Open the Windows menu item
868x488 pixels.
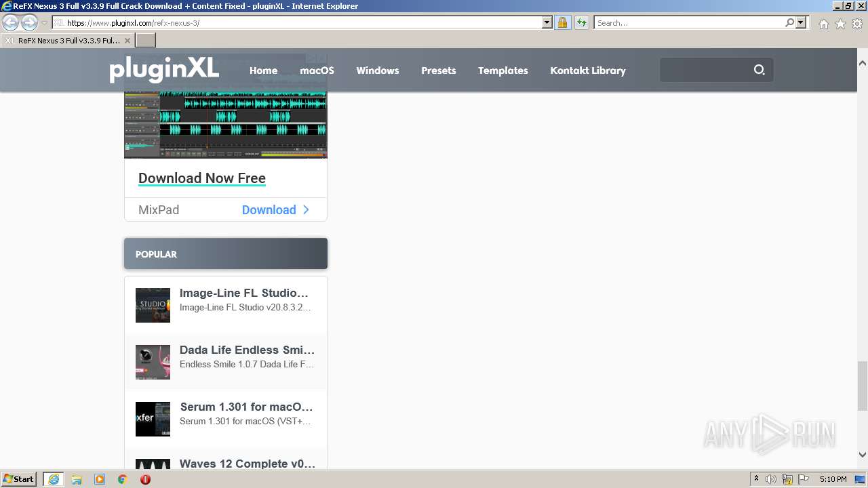[378, 70]
